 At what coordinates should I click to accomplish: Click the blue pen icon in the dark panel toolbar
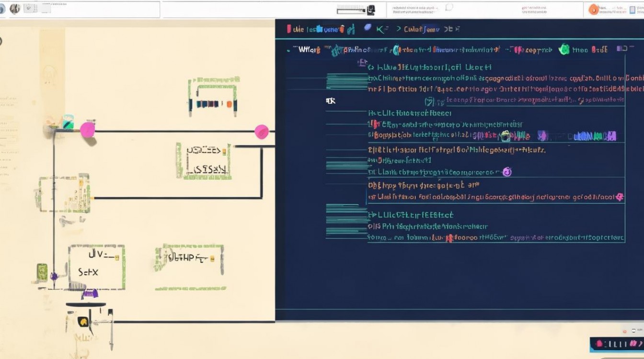(368, 28)
